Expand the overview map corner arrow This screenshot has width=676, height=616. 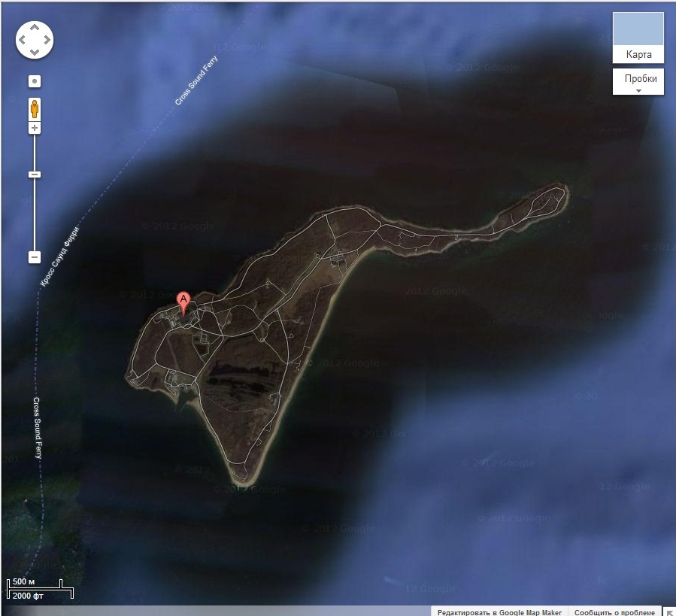[x=669, y=612]
